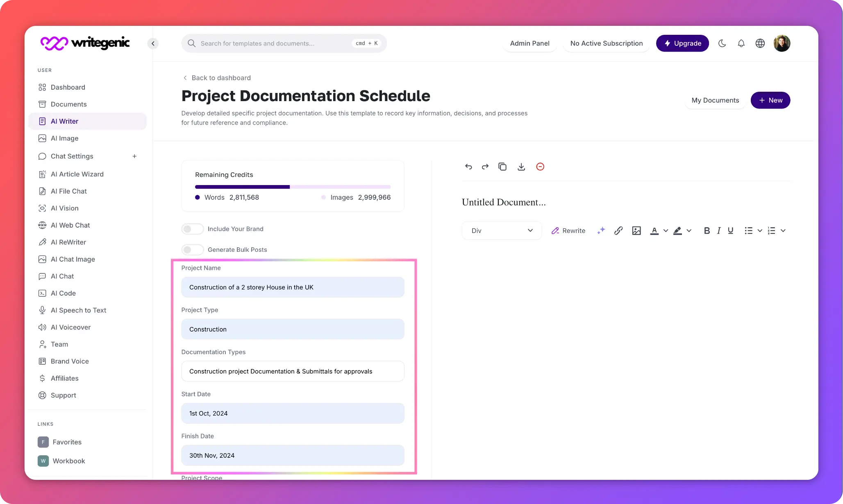Click the insert link icon
This screenshot has width=843, height=504.
point(618,231)
